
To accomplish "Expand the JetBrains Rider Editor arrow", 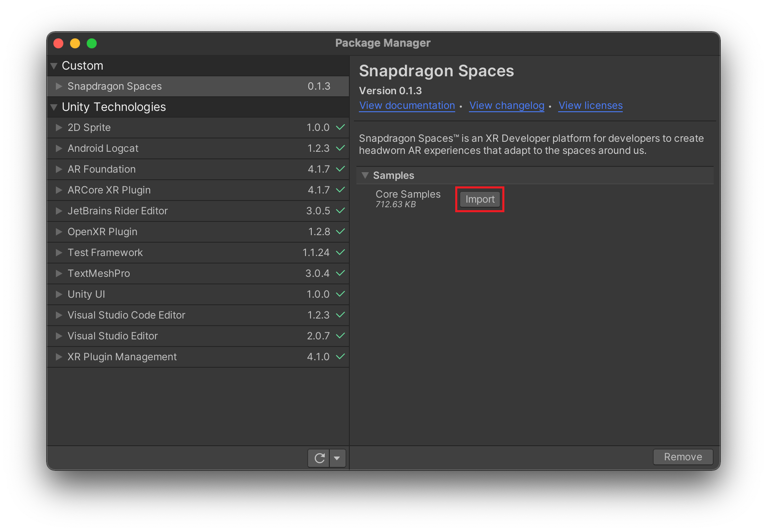I will click(x=59, y=211).
